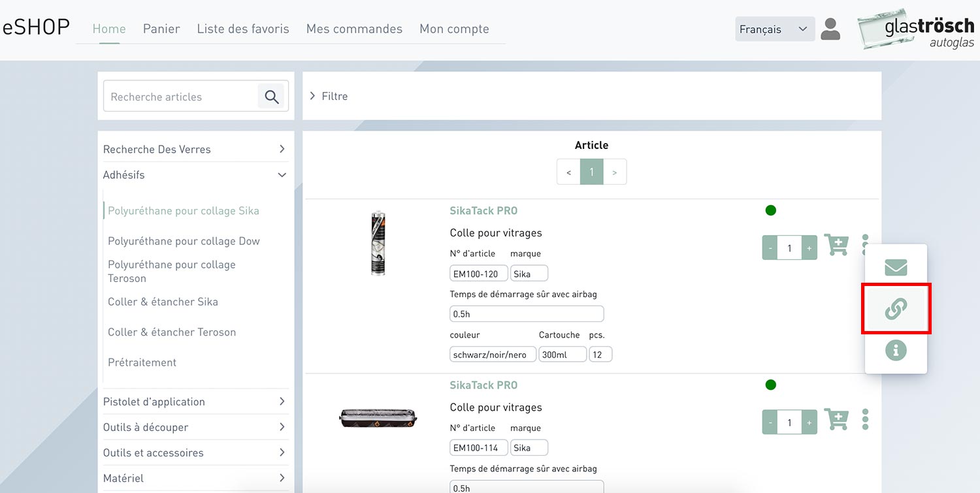Click the search magnifier icon

[x=272, y=97]
